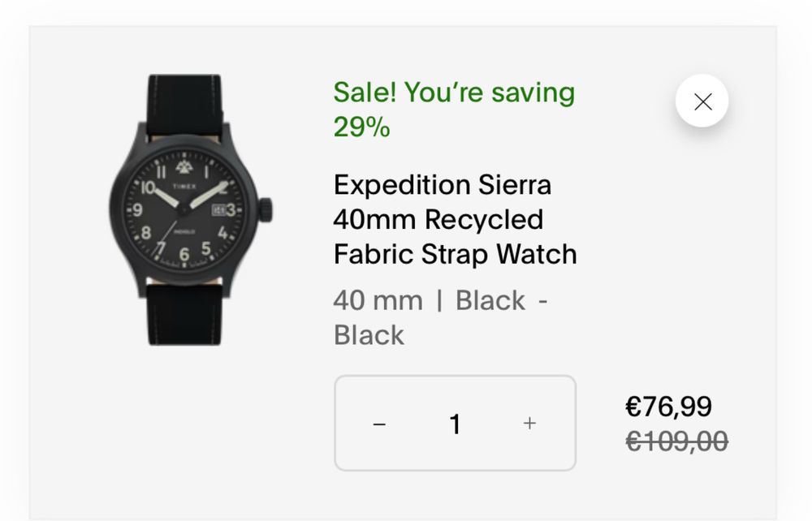Click "40mm Recycled" in the product title
The image size is (812, 521).
[x=438, y=219]
